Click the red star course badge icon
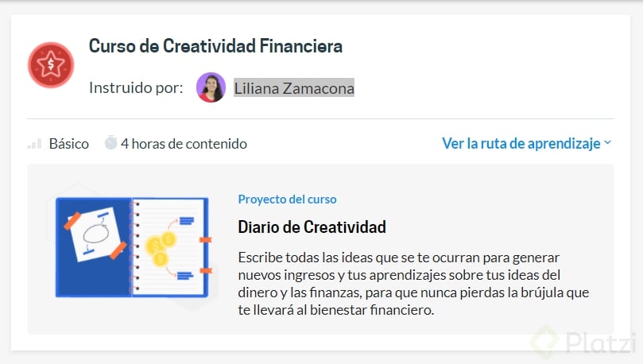The image size is (643, 364). (51, 64)
